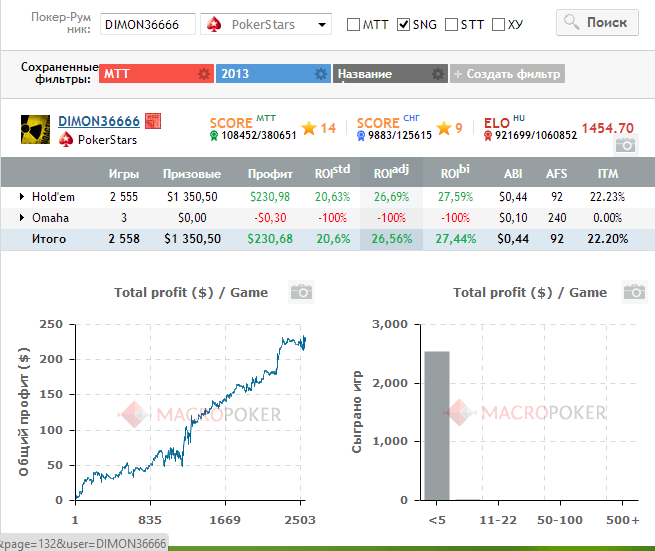655x551 pixels.
Task: Enable the MTT checkbox
Action: tap(353, 25)
